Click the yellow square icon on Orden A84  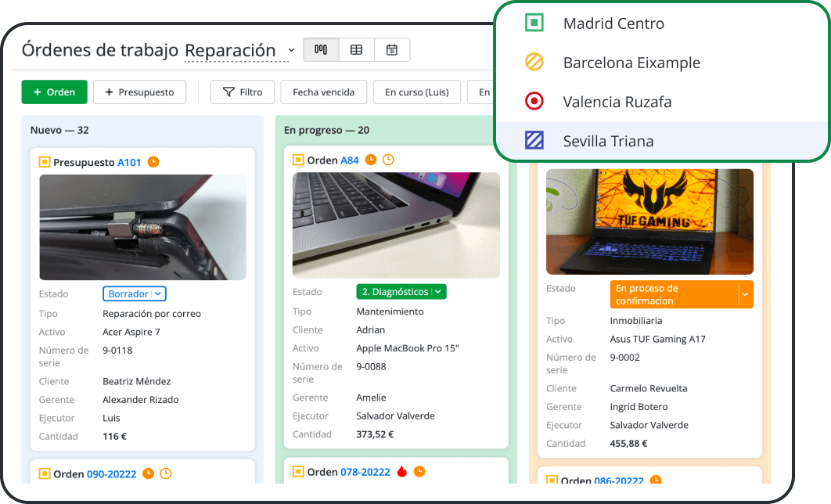pyautogui.click(x=298, y=160)
